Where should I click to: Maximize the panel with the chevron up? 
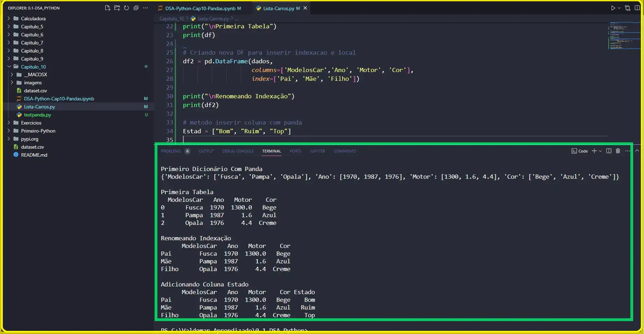pyautogui.click(x=637, y=151)
